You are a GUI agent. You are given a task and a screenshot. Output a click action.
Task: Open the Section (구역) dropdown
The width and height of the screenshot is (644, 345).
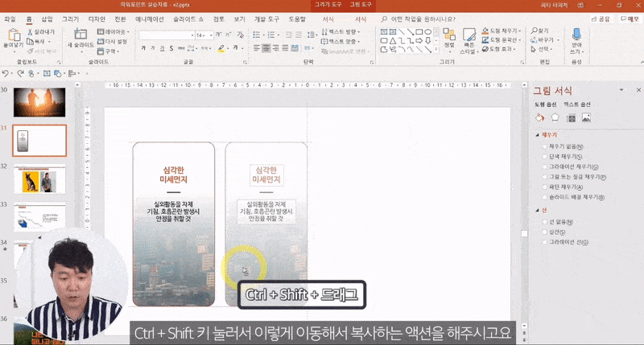click(109, 51)
